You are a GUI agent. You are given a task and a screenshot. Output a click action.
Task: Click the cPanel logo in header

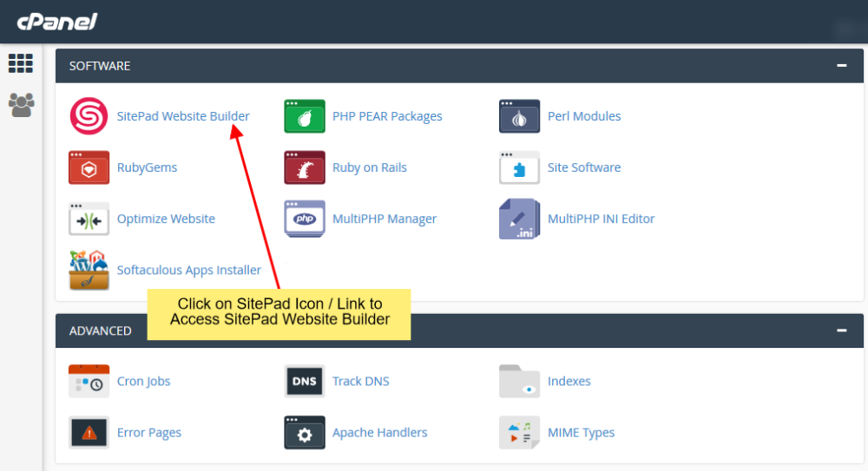tap(57, 21)
